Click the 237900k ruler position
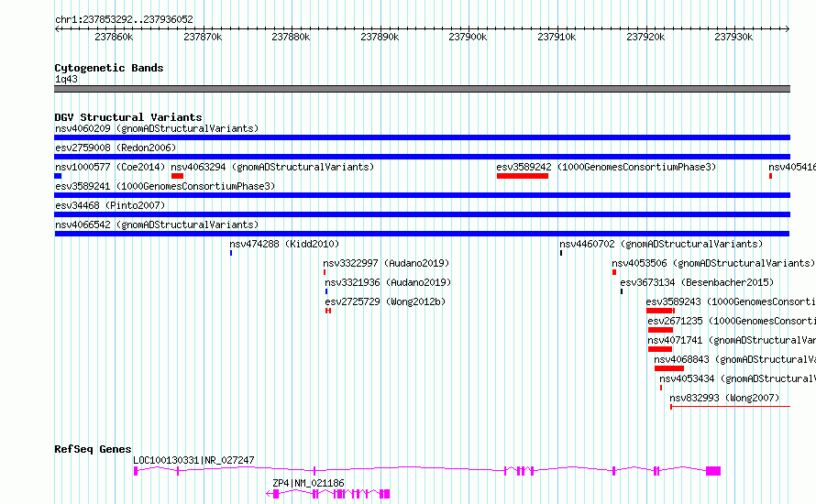The width and height of the screenshot is (816, 504). point(468,37)
